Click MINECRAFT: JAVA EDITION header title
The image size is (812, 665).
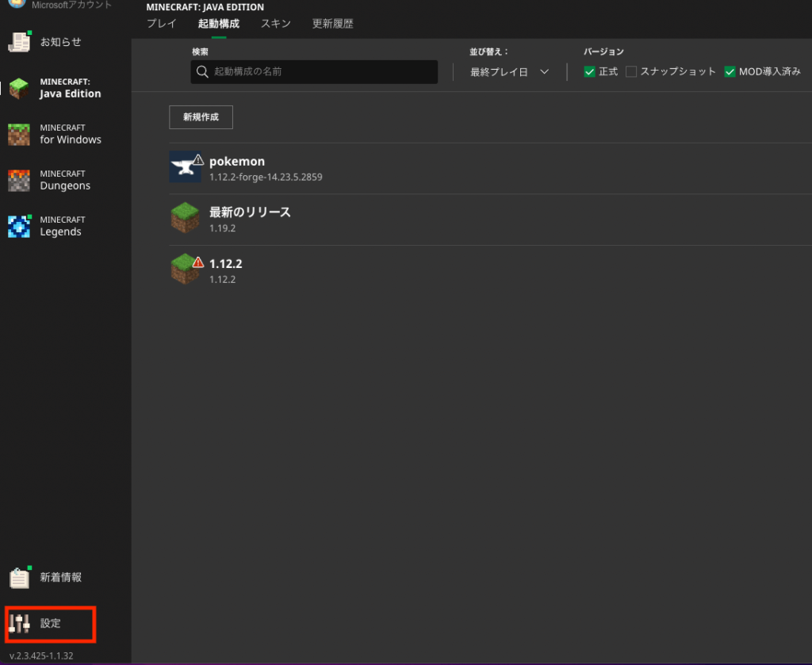(205, 7)
